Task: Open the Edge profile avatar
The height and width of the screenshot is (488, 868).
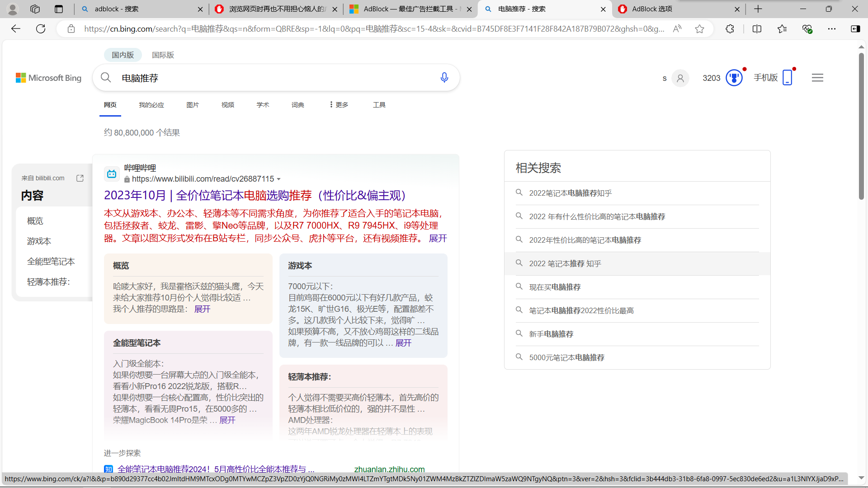Action: pos(13,9)
